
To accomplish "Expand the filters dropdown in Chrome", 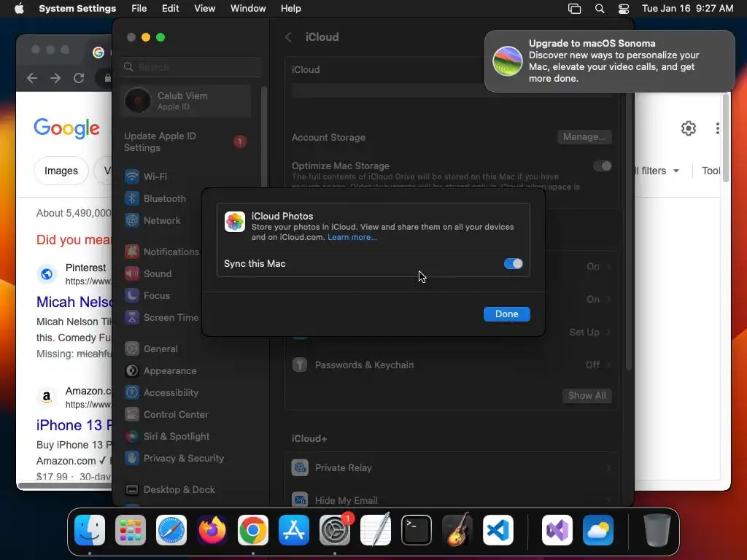I will point(657,171).
